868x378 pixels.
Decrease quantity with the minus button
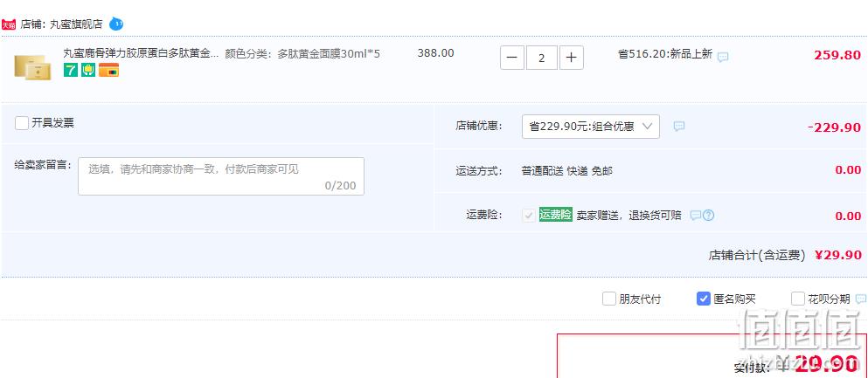[x=512, y=58]
